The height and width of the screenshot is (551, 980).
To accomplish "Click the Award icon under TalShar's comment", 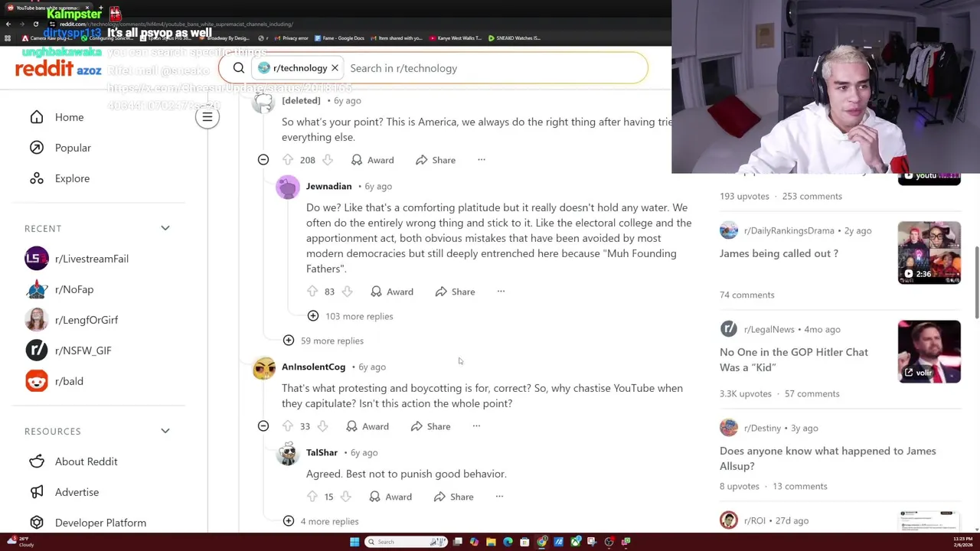I will point(374,497).
